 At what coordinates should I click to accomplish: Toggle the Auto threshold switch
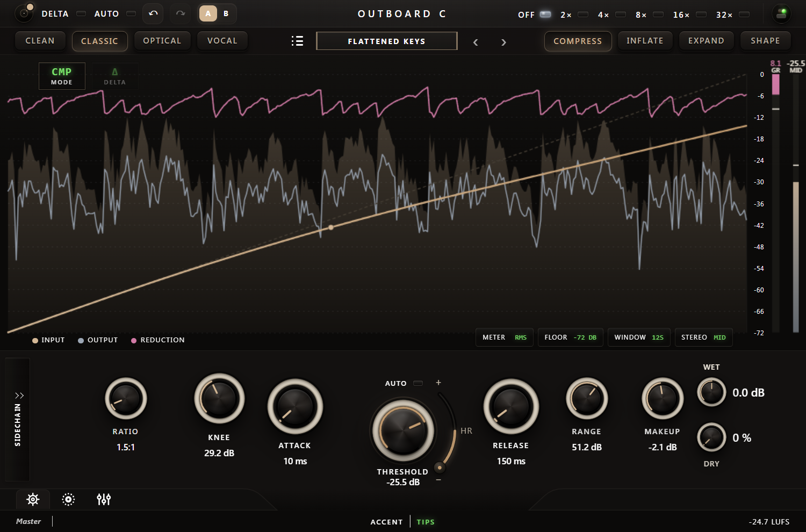pyautogui.click(x=418, y=383)
